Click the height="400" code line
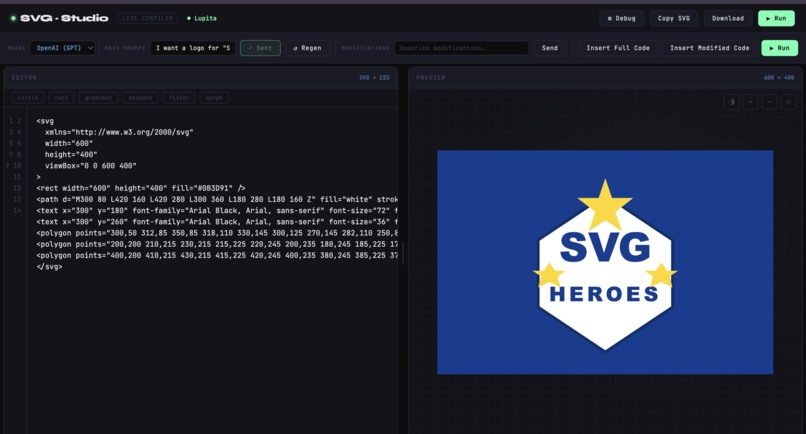Screen dimensions: 806x434 [71, 154]
